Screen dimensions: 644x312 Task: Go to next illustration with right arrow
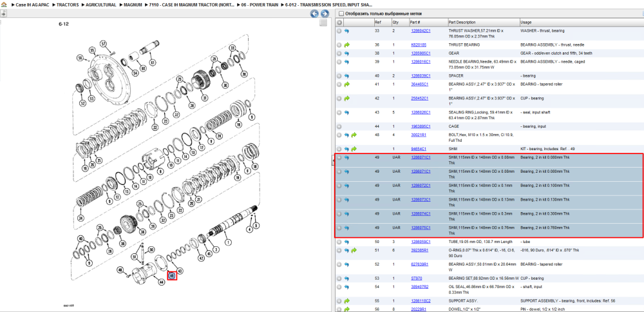[x=324, y=14]
